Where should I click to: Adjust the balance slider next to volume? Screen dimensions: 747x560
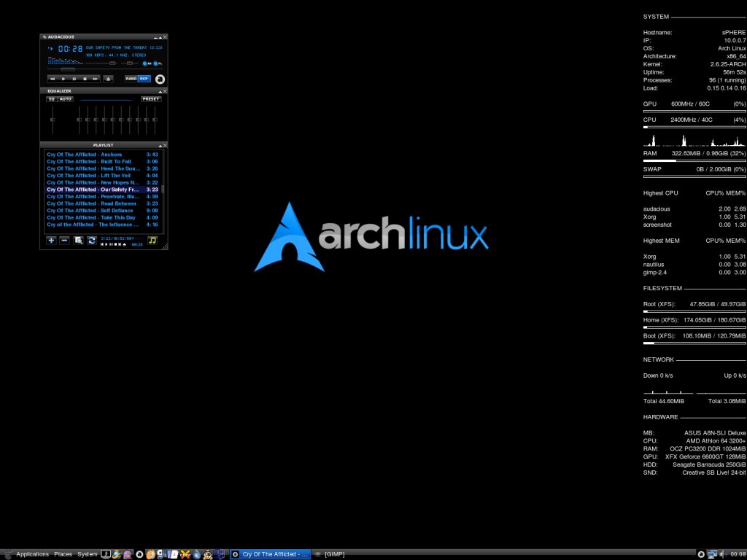click(x=129, y=63)
